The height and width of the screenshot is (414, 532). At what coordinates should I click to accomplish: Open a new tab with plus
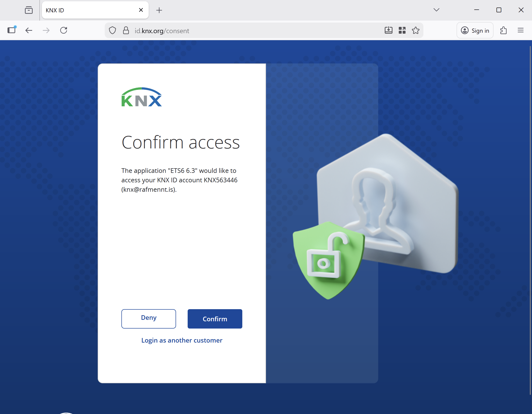click(159, 10)
